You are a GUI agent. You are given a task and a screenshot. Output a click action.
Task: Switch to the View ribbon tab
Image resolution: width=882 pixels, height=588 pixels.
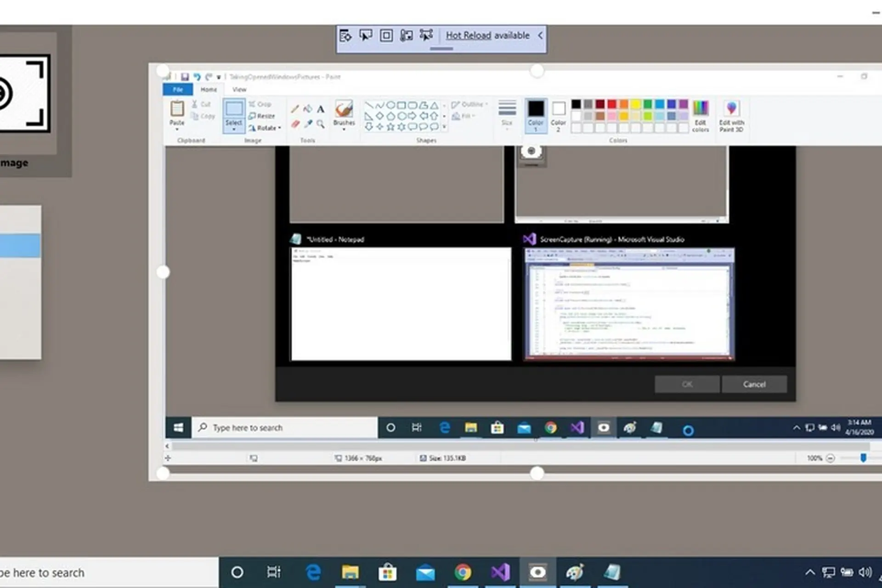click(x=239, y=90)
